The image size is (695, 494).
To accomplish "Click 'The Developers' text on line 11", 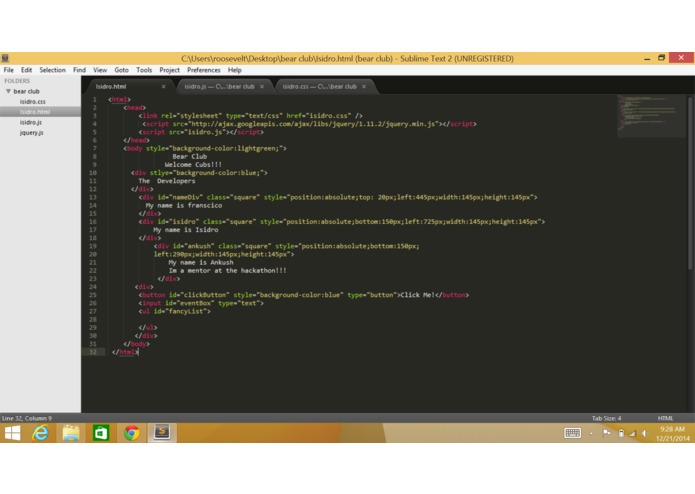I will pos(167,181).
